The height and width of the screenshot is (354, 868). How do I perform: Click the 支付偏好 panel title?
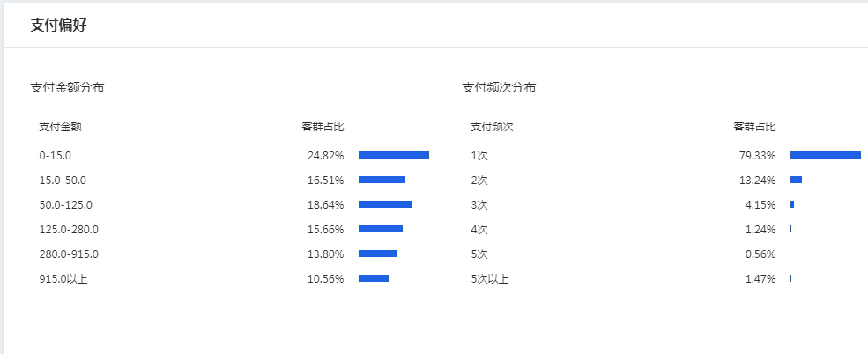point(58,25)
